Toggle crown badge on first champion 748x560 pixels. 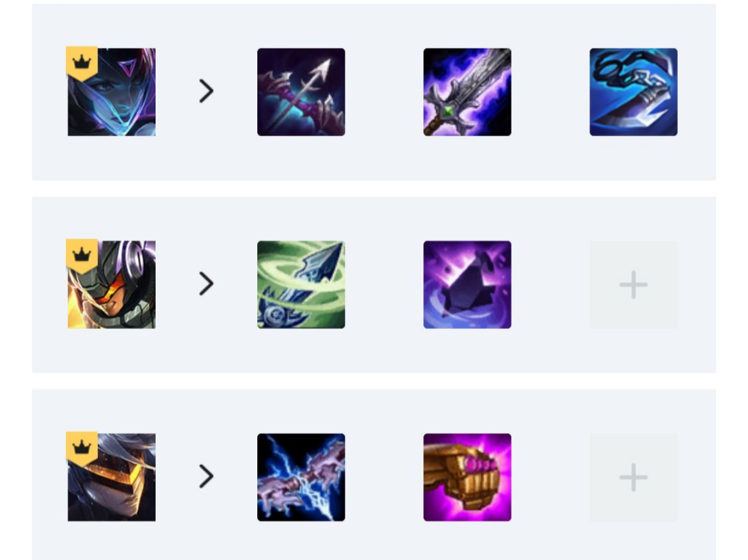click(x=82, y=63)
